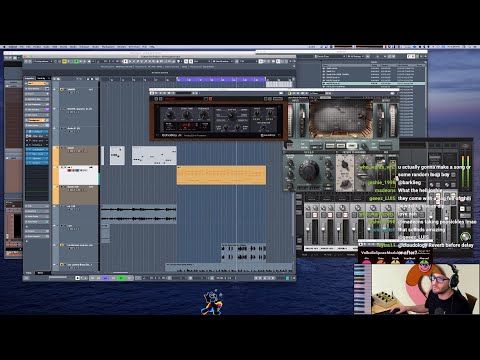This screenshot has width=480, height=360.
Task: Click the purple locator range in the ruler
Action: 221,79
